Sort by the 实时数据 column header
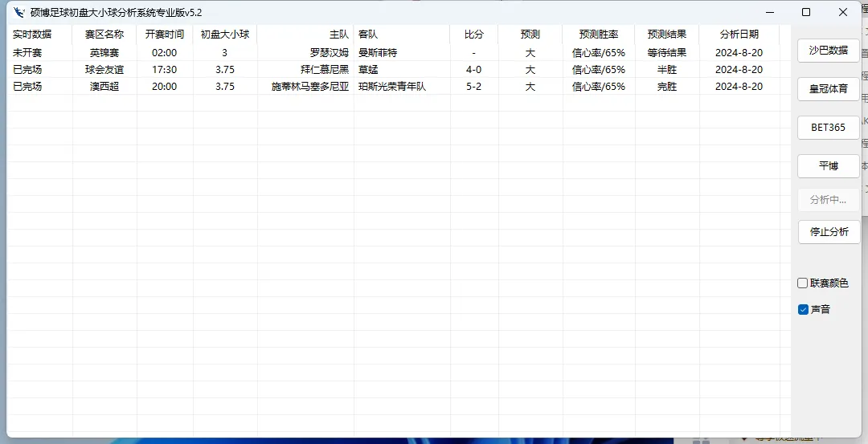 (32, 35)
